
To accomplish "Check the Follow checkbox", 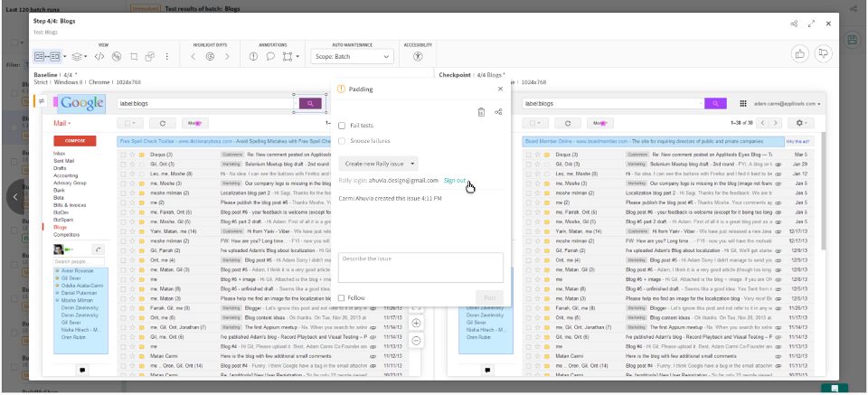I will coord(342,297).
